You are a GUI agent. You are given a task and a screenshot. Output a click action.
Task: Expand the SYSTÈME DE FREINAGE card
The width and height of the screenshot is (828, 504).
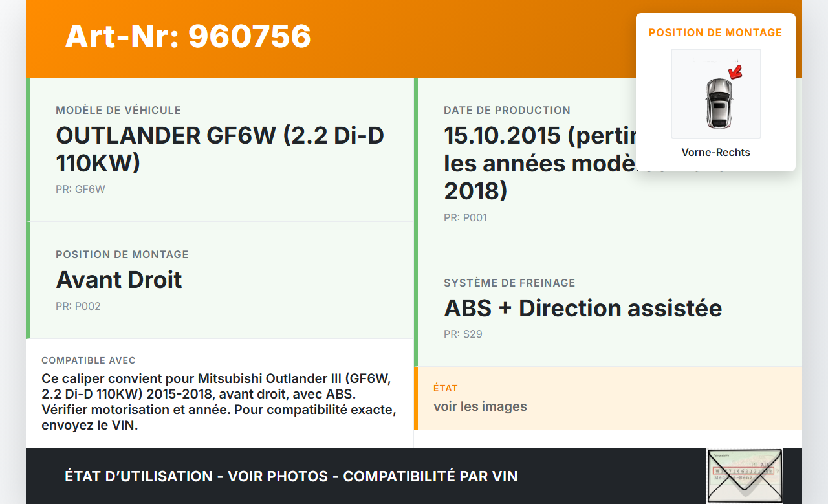tap(583, 308)
